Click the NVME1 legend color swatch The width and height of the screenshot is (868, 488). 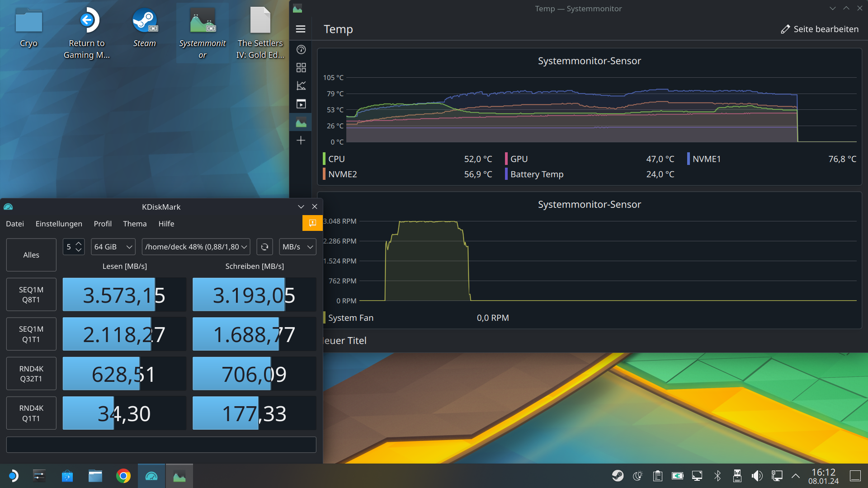[x=688, y=159]
